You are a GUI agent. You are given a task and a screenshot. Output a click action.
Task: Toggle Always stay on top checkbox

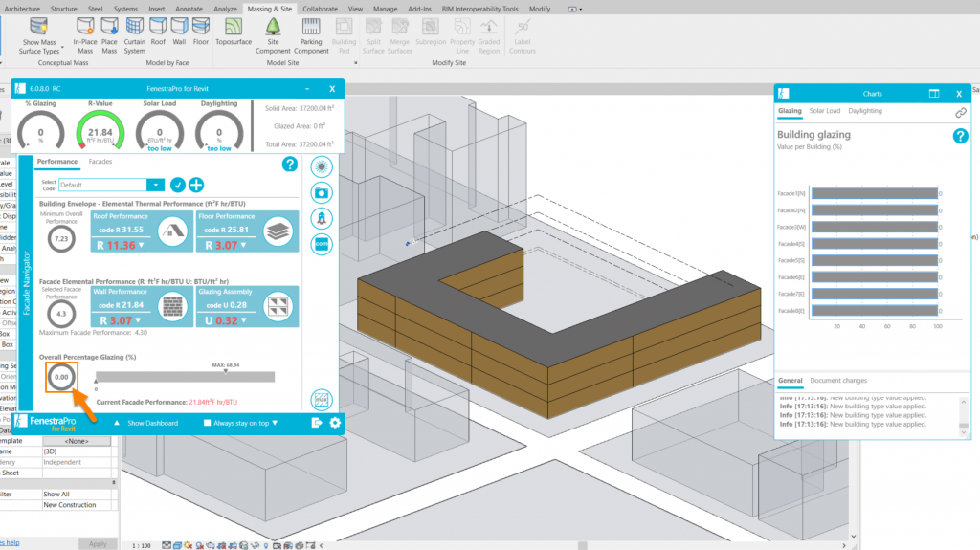click(207, 423)
